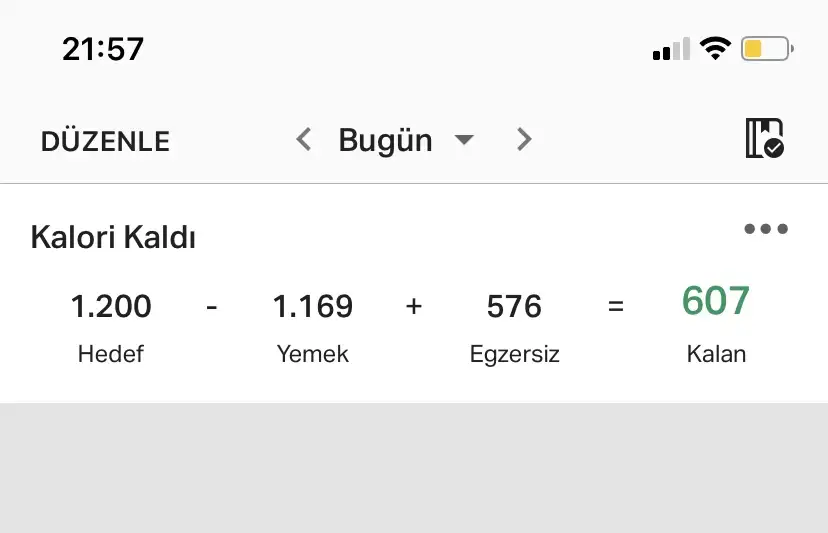
Task: Go to the next day arrow
Action: coord(524,140)
